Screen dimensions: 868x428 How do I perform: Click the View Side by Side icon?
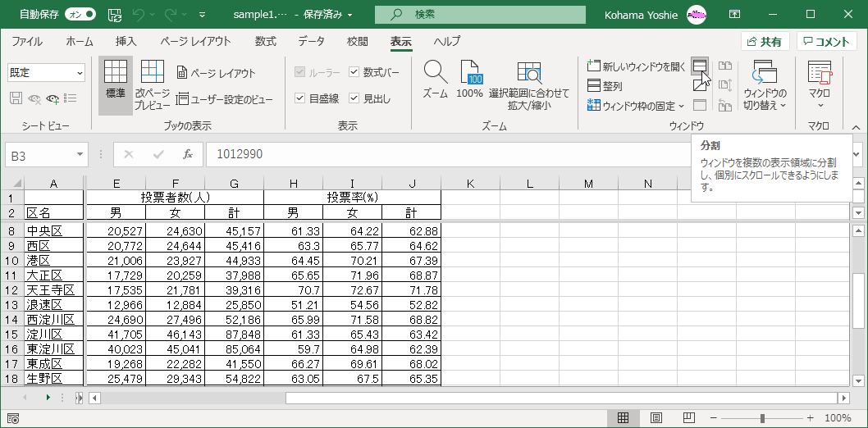[x=725, y=66]
